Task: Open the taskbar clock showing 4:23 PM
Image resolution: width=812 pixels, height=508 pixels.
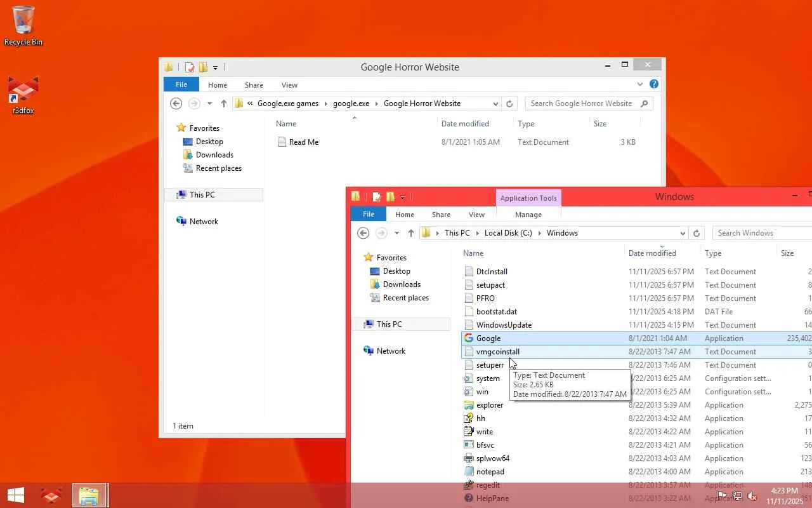Action: click(x=784, y=496)
